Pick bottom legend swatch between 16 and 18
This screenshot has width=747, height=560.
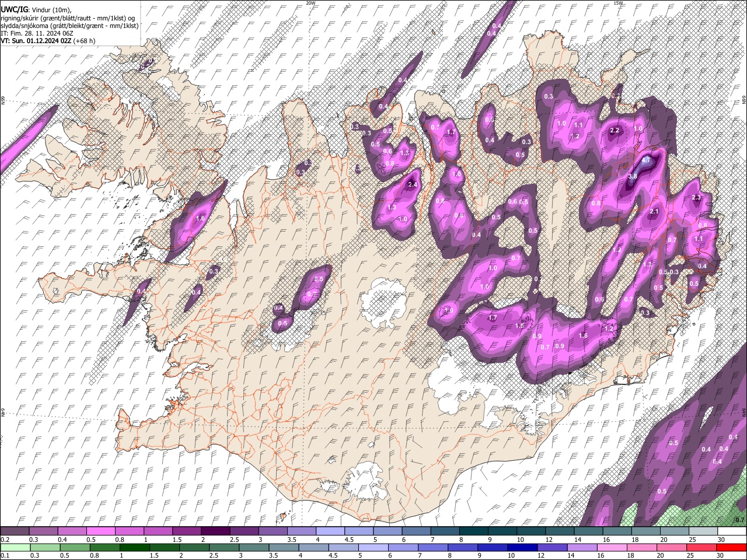pyautogui.click(x=612, y=547)
